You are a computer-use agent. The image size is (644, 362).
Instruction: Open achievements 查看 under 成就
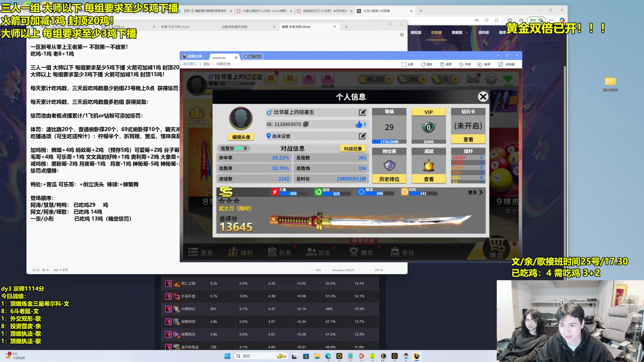(429, 179)
